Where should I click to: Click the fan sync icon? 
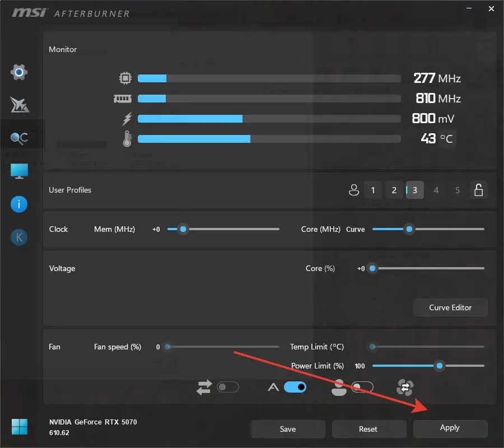[405, 388]
